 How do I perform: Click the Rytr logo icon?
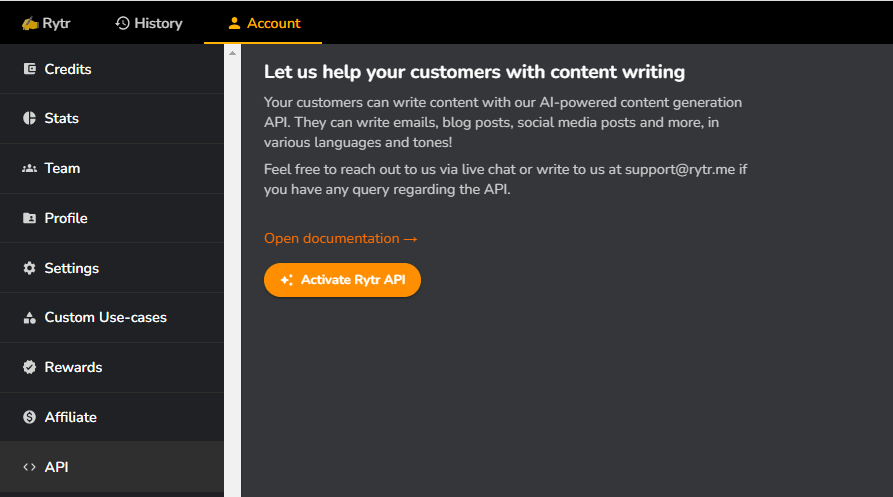30,23
